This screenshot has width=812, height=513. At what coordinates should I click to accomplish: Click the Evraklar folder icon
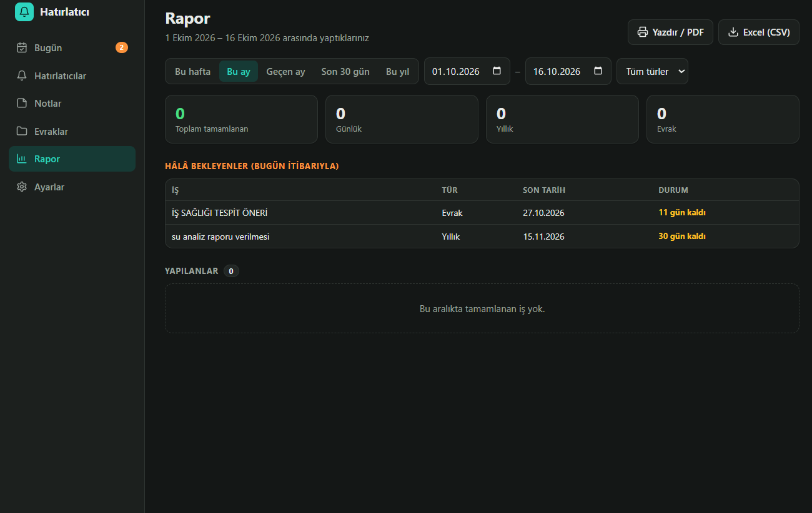[x=22, y=131]
